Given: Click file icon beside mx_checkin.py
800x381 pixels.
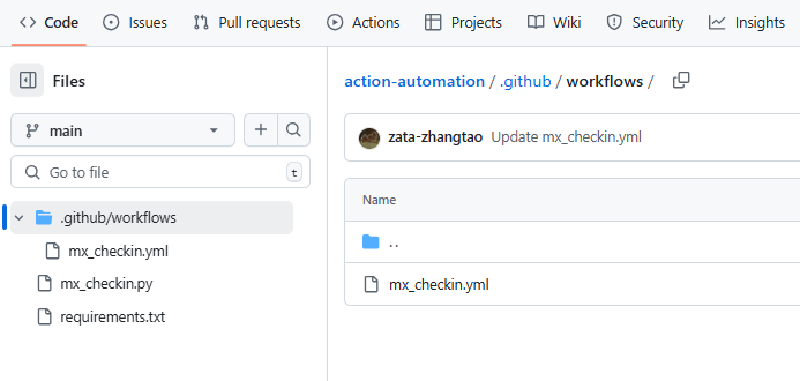Looking at the screenshot, I should pos(45,283).
